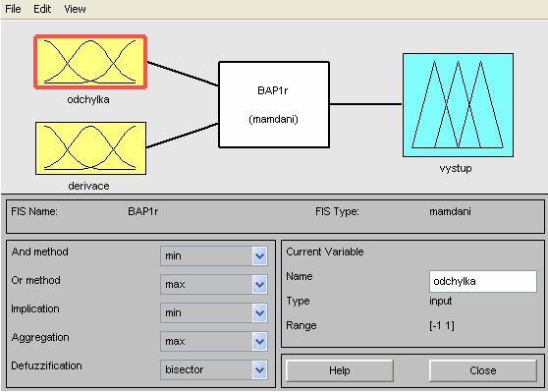Open the Implication dropdown
548x392 pixels.
[x=214, y=312]
